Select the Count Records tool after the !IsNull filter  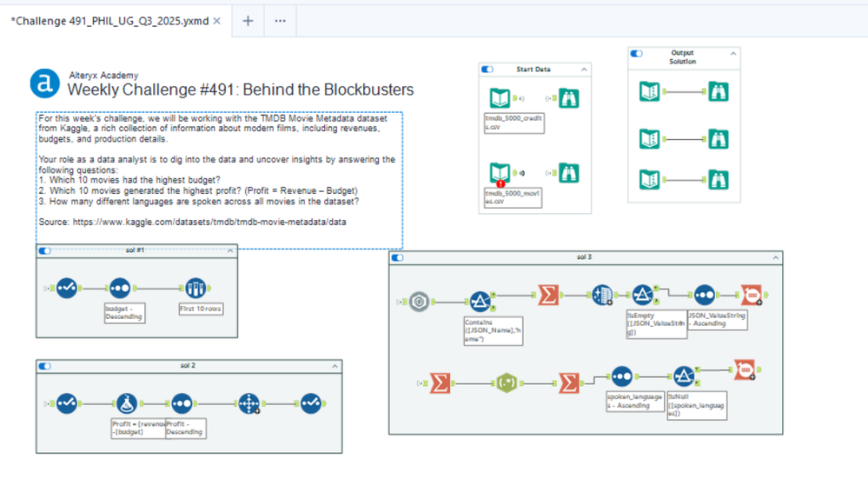(x=745, y=369)
